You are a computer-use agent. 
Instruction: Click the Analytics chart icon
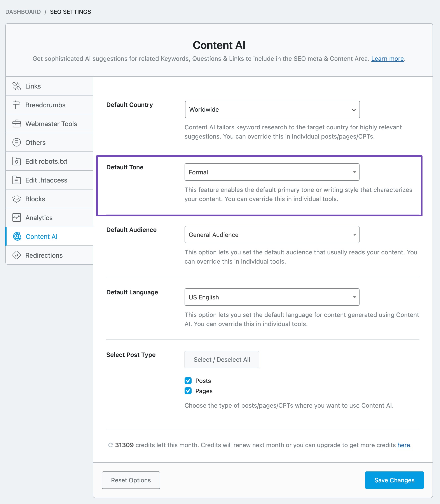[x=16, y=218]
